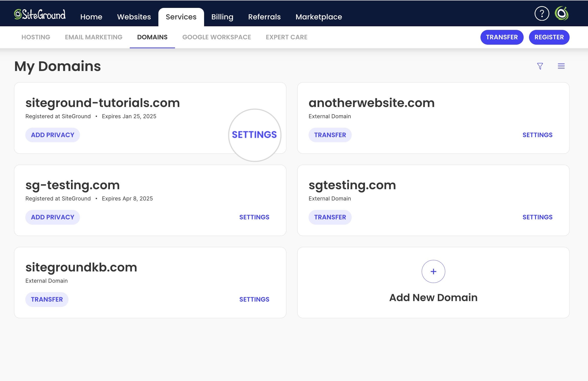Open the help question mark icon
Image resolution: width=588 pixels, height=381 pixels.
point(542,14)
